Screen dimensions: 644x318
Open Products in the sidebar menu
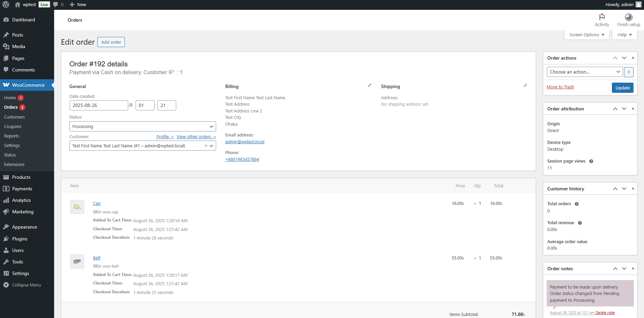point(21,177)
